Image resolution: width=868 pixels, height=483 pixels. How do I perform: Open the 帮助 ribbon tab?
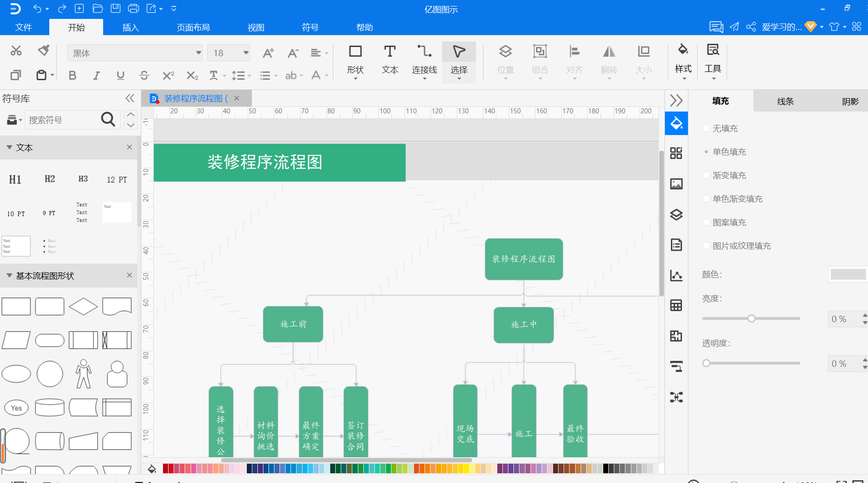(x=365, y=27)
